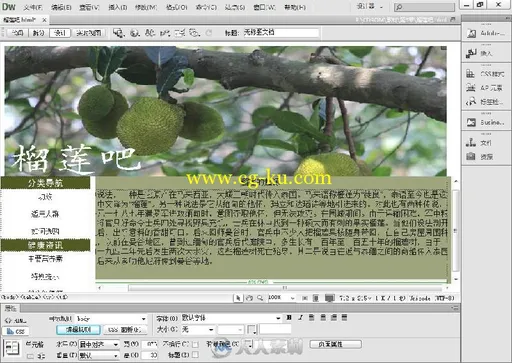Viewport: 512px width, 363px height.
Task: Click the Live View button
Action: tap(89, 33)
